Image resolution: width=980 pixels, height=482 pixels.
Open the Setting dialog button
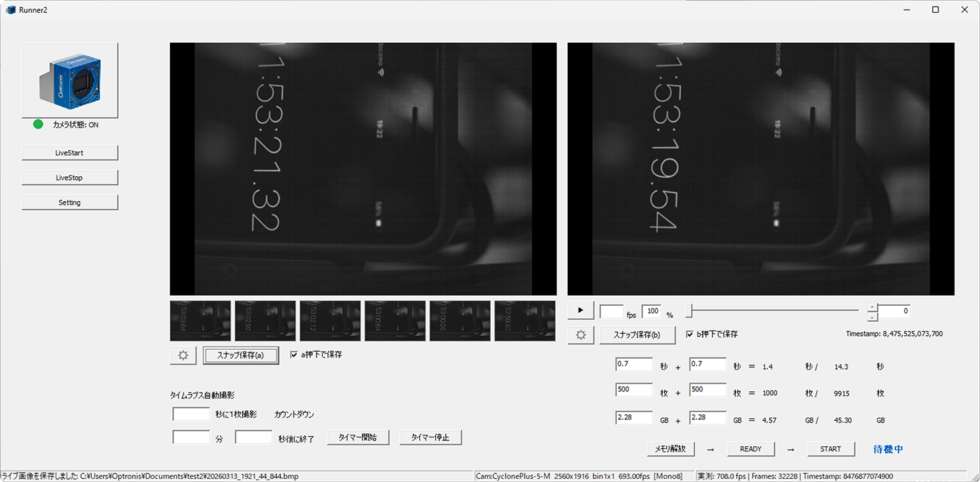coord(70,202)
